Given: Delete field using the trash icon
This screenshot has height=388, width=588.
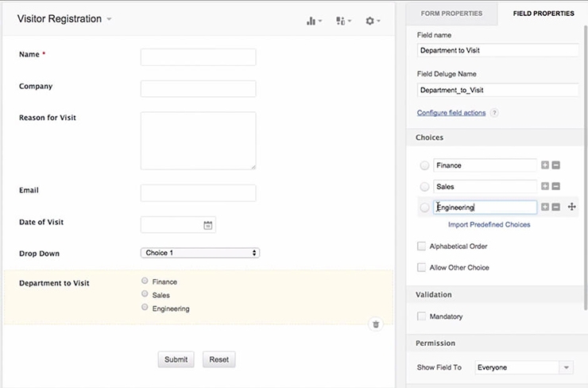Looking at the screenshot, I should click(376, 324).
